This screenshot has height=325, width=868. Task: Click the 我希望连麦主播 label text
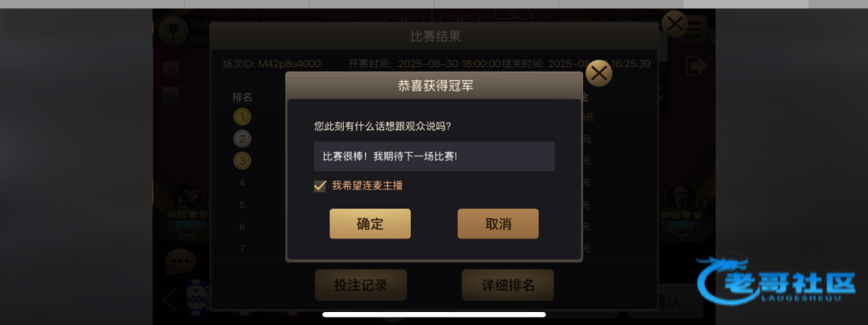(x=367, y=185)
